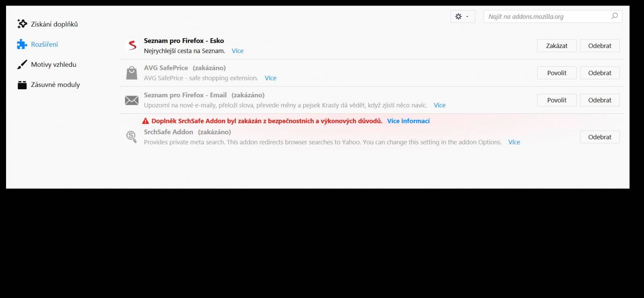Click the Rozšíření puzzle piece icon

click(x=22, y=44)
